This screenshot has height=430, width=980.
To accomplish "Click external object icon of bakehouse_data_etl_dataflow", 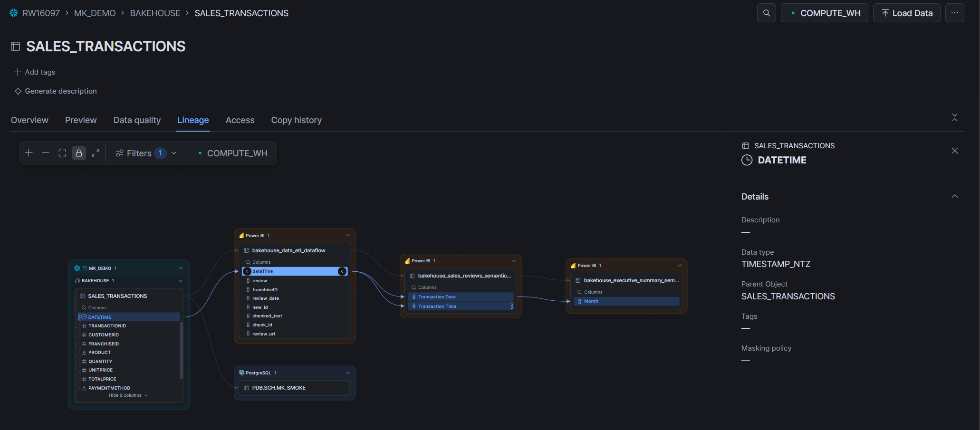I will pyautogui.click(x=246, y=250).
